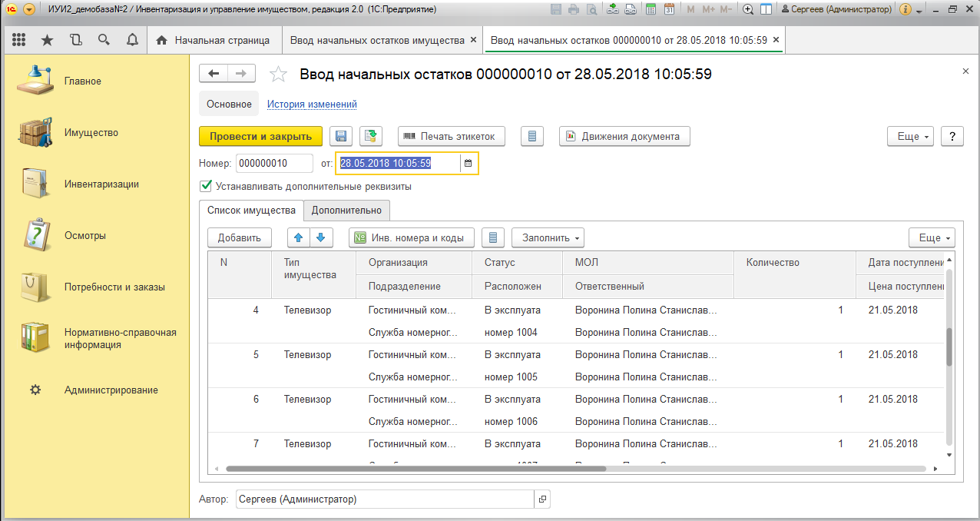The height and width of the screenshot is (521, 980).
Task: Open the Потребности и заказы section
Action: [x=114, y=287]
